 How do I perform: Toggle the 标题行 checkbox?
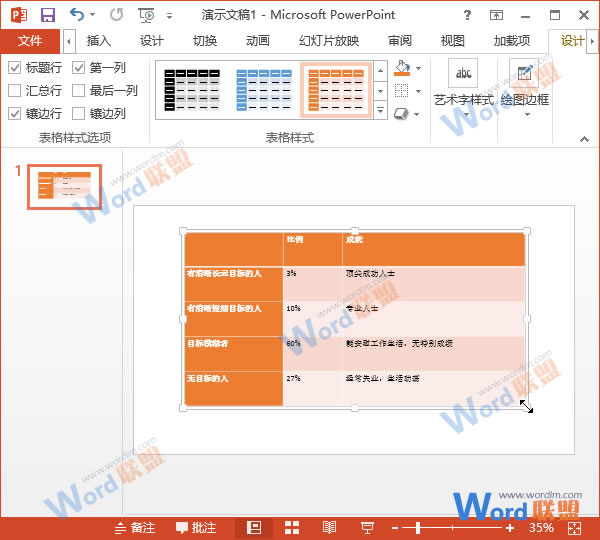pos(15,68)
